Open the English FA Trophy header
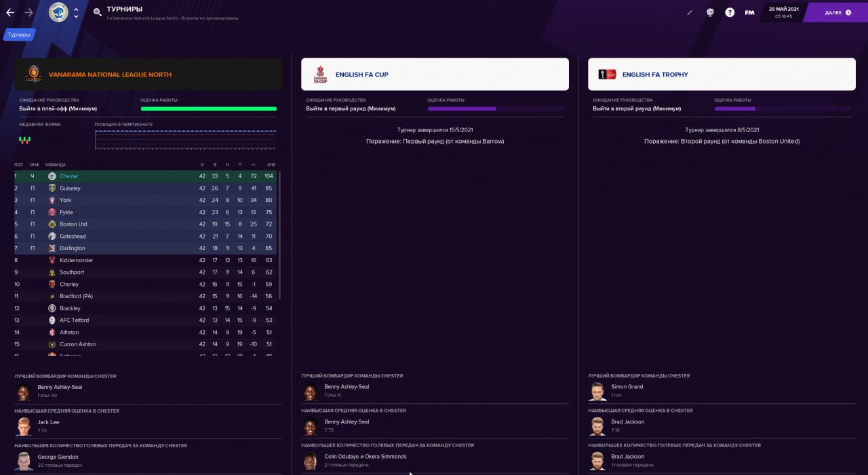This screenshot has width=868, height=475. pyautogui.click(x=722, y=74)
